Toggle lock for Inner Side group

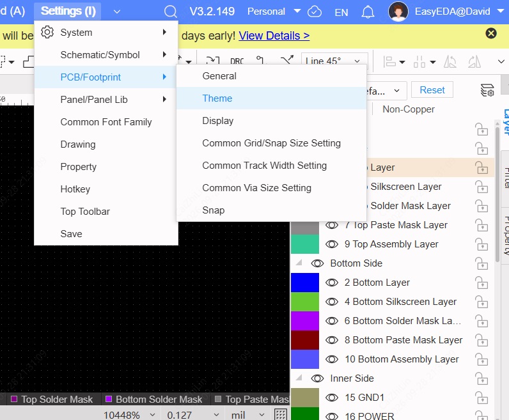click(482, 378)
